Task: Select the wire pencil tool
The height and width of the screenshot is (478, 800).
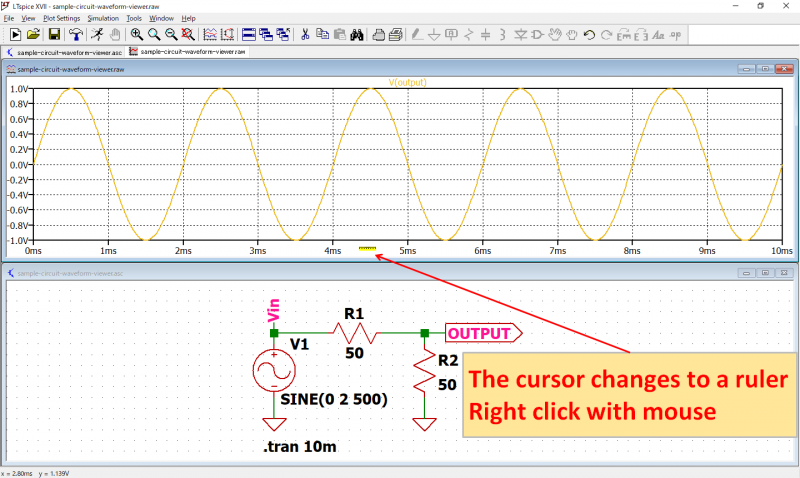Action: tap(417, 35)
